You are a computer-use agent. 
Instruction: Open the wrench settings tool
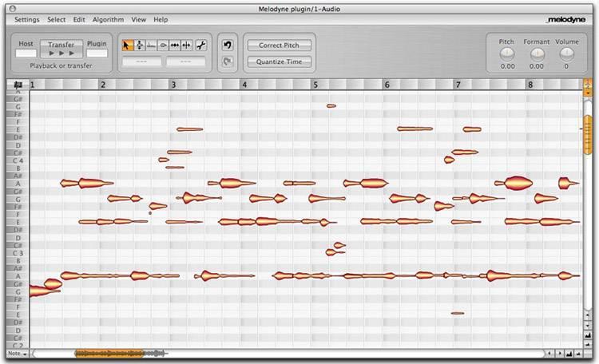(x=201, y=45)
